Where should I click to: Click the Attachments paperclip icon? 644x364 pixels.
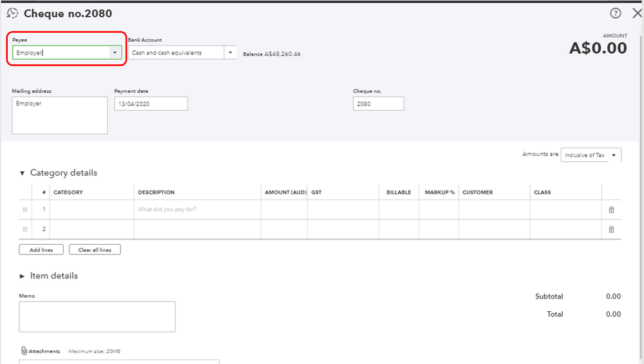24,351
